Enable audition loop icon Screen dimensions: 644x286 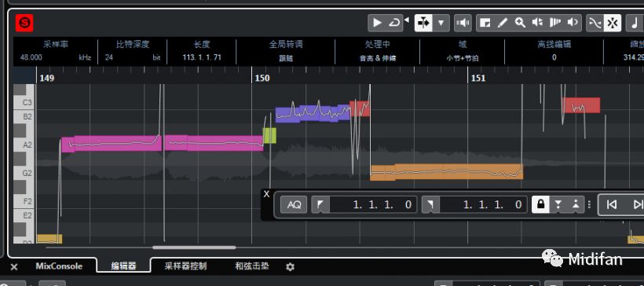click(394, 23)
